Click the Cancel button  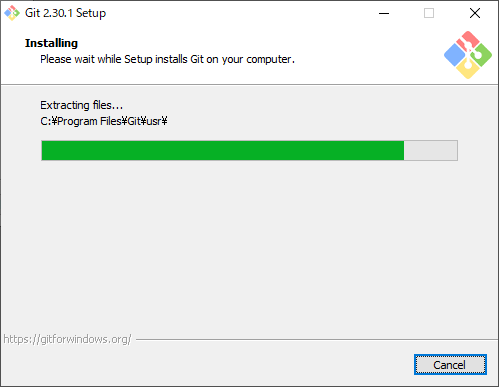[x=450, y=365]
